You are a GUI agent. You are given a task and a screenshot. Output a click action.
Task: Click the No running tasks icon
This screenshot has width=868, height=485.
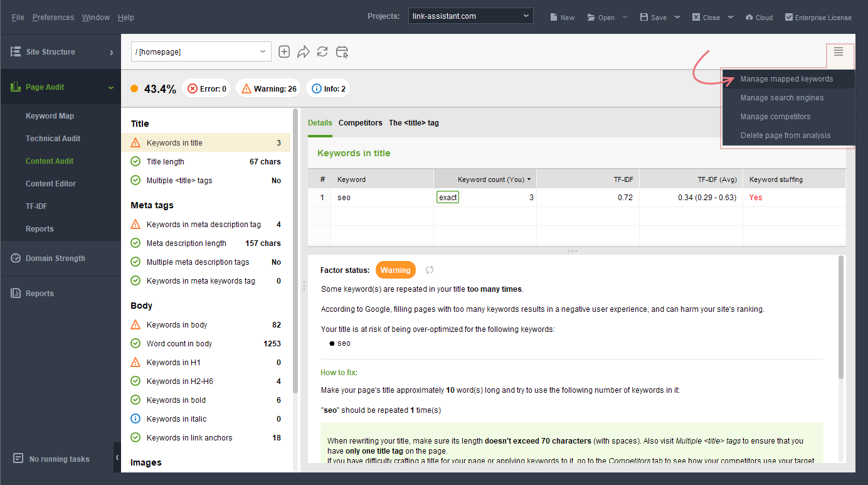(x=18, y=459)
